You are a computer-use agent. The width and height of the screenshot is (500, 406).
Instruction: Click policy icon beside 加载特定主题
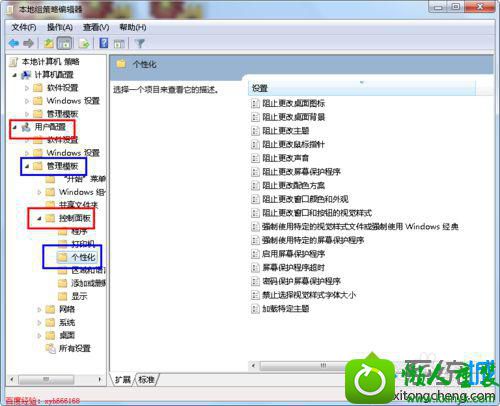coord(255,309)
